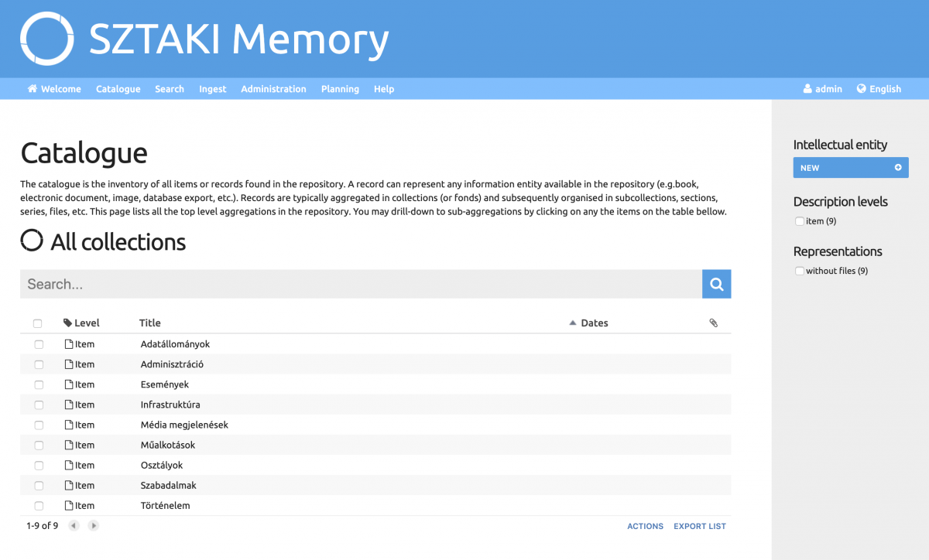Click the SZTAKI Memory circular logo

[x=46, y=39]
